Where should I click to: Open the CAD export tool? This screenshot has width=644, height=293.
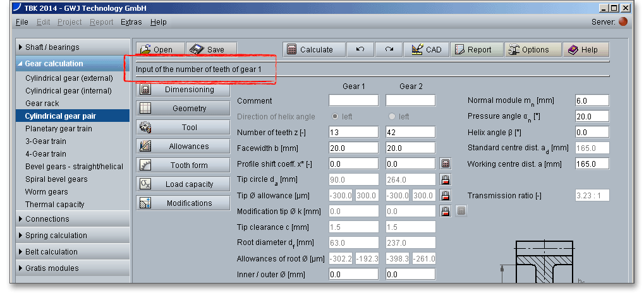click(426, 50)
